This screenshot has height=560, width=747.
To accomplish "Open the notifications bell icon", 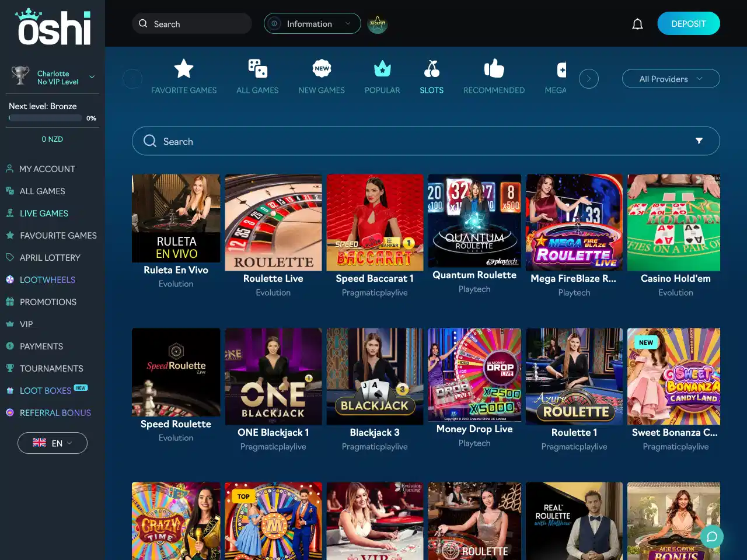I will pos(637,24).
